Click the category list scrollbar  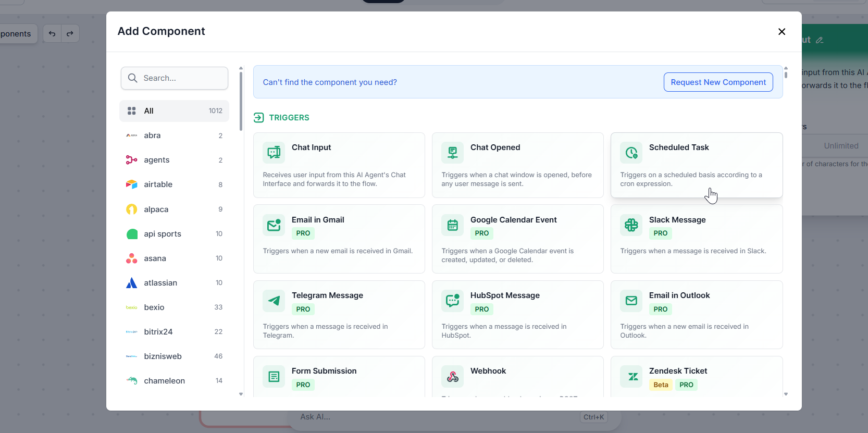241,102
